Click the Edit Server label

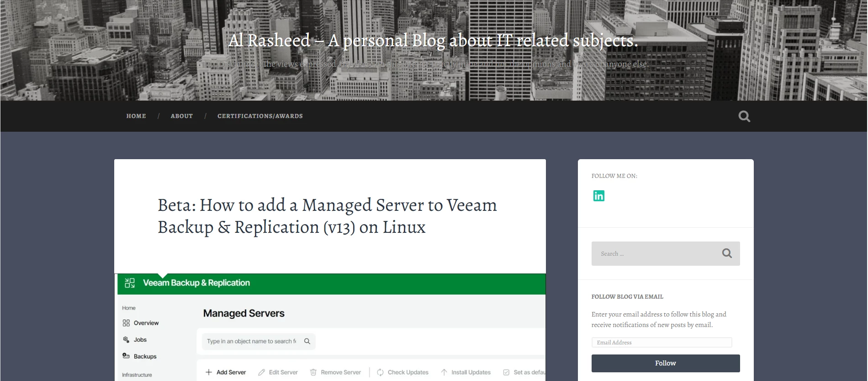click(x=283, y=372)
